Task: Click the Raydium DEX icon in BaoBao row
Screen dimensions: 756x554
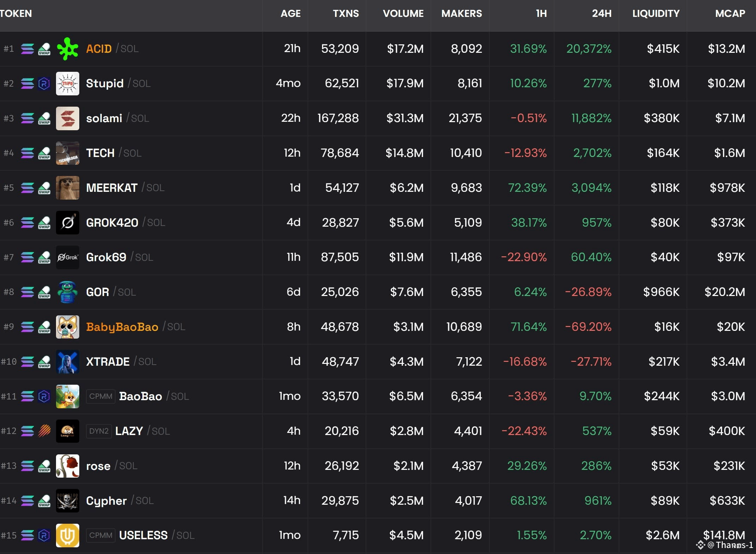Action: [44, 396]
